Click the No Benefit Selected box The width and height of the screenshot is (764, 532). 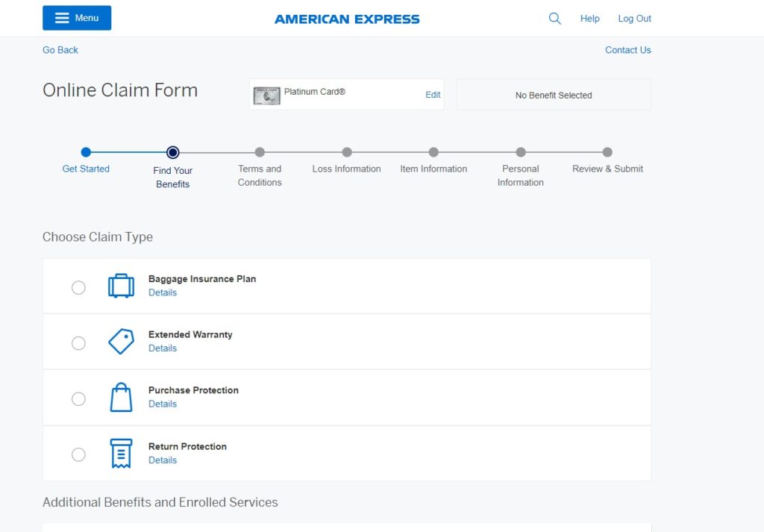pos(553,95)
